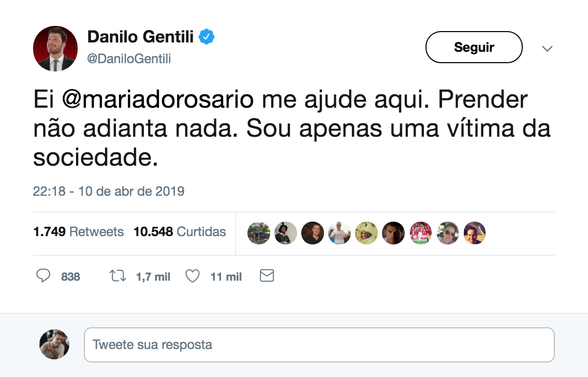Click your own avatar beside reply box
The image size is (588, 377).
pyautogui.click(x=54, y=344)
